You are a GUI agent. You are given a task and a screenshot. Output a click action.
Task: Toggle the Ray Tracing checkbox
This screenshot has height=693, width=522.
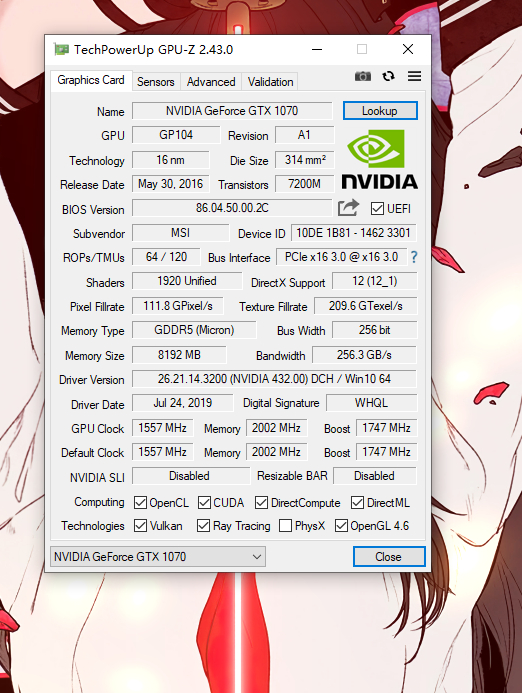point(203,525)
